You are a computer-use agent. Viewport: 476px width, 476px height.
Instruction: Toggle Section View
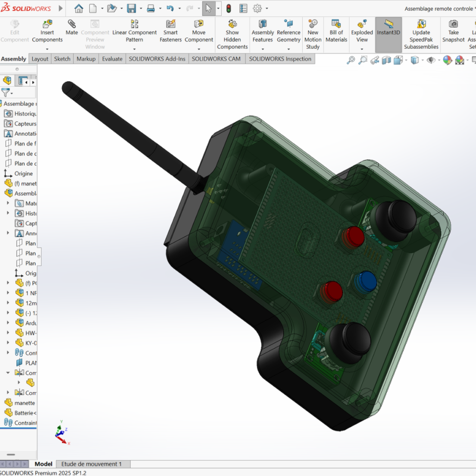coord(386,60)
